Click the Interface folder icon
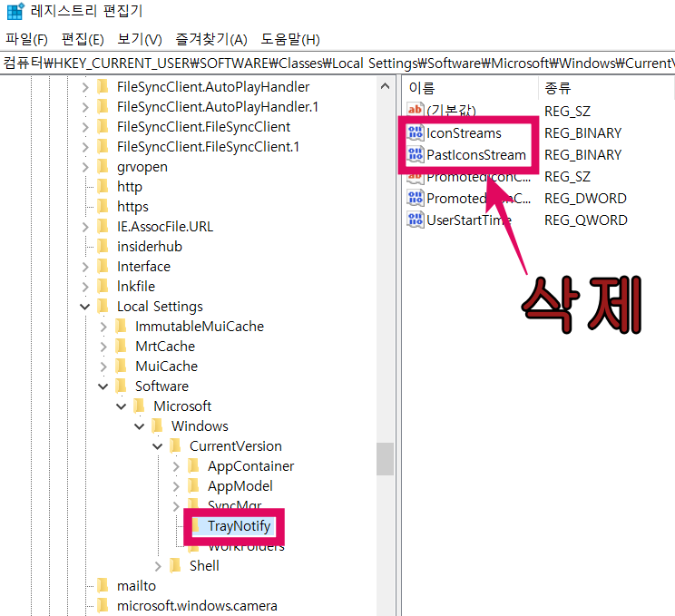The image size is (675, 616). click(103, 267)
